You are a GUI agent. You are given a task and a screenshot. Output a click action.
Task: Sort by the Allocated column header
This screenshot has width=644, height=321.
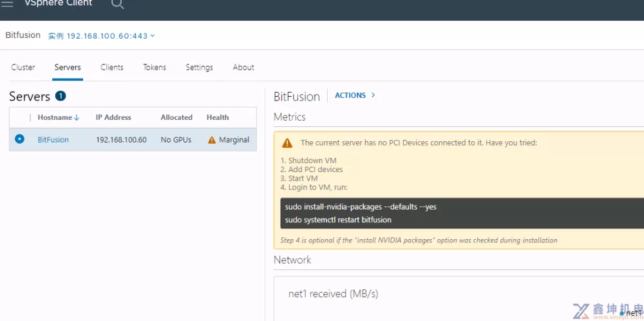click(x=176, y=117)
